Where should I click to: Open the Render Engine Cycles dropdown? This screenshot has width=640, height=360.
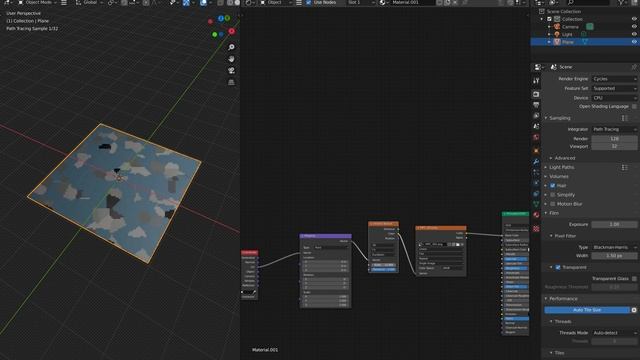click(614, 79)
